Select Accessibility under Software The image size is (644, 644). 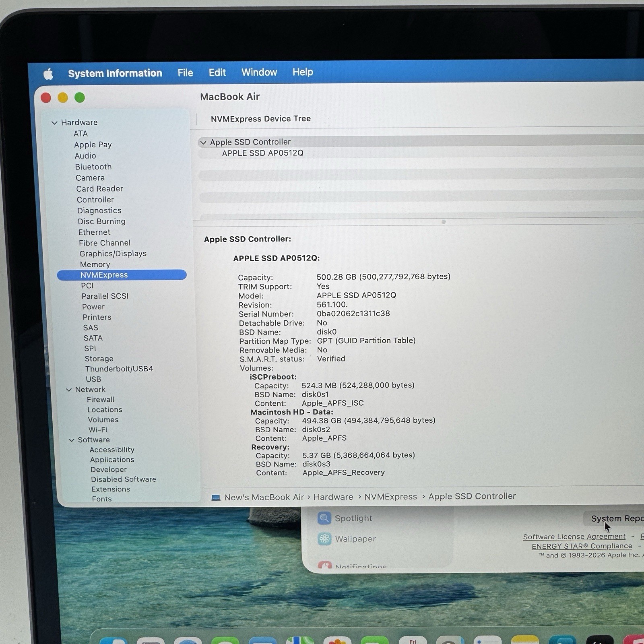[112, 450]
